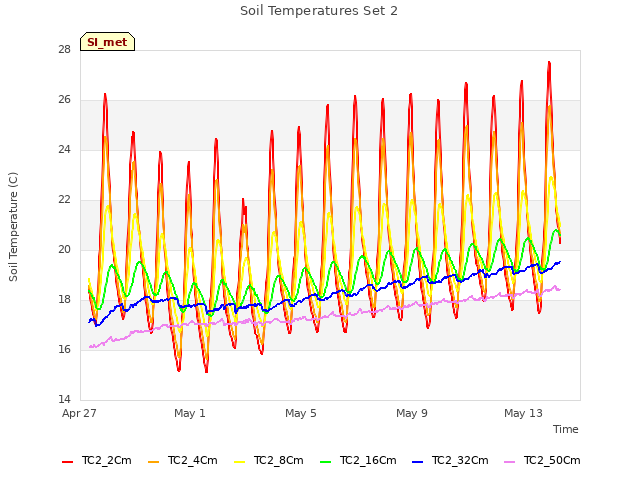This screenshot has width=640, height=480.
Task: Select the TC2_50Cm legend label
Action: coord(552,461)
